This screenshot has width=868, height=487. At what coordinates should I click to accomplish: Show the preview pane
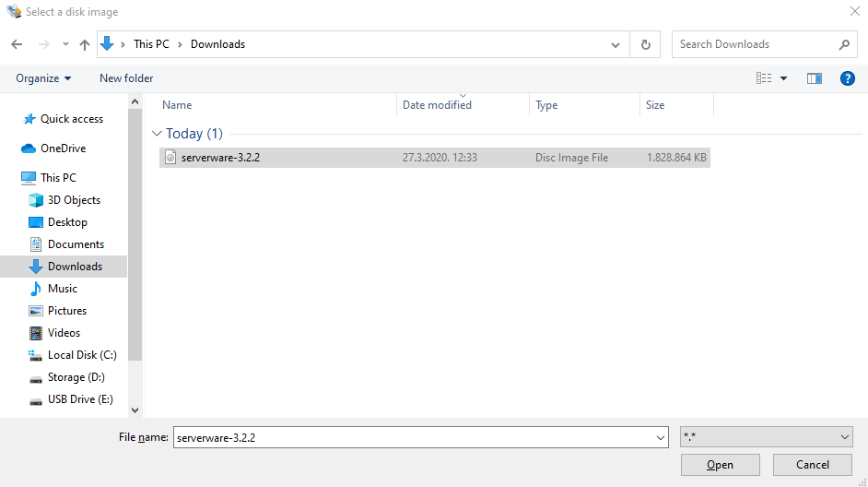point(815,78)
